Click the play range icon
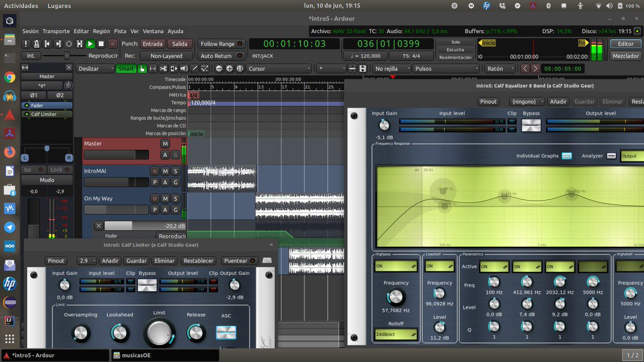This screenshot has height=362, width=644. (x=79, y=44)
